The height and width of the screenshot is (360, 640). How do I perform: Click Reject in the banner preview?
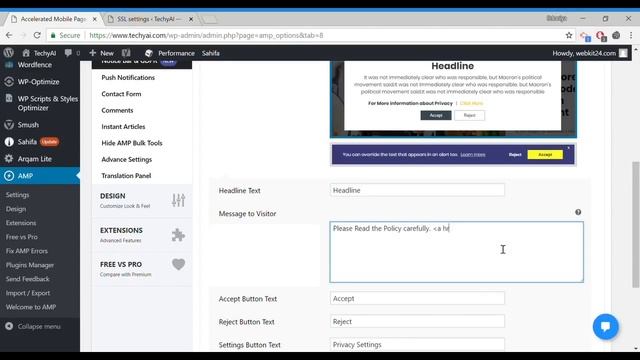[515, 155]
